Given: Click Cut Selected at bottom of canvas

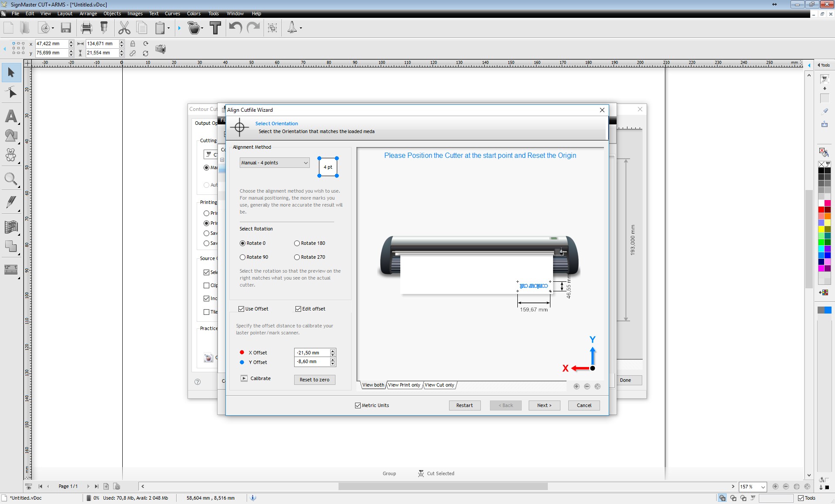Looking at the screenshot, I should point(436,474).
